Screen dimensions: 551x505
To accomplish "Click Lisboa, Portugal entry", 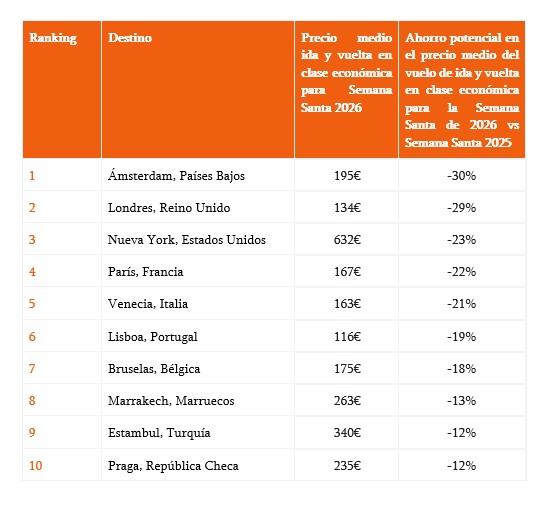I will (x=153, y=337).
